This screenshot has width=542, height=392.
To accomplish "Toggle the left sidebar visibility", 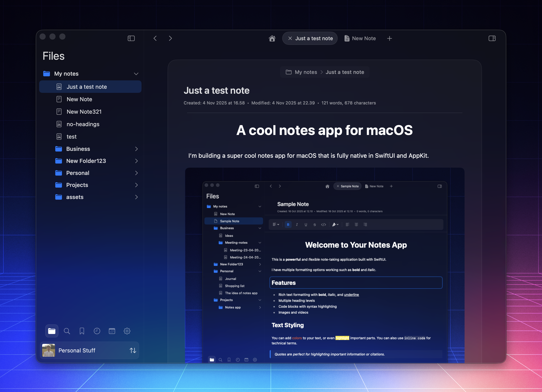I will 131,38.
